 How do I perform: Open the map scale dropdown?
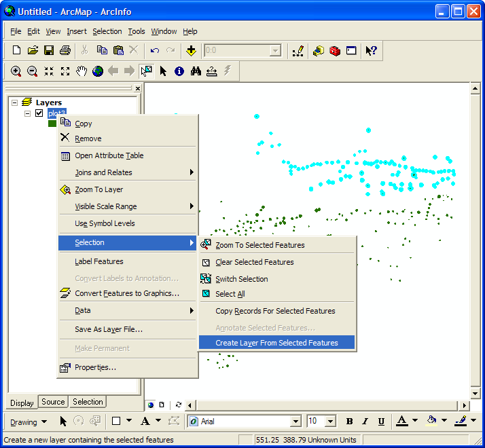click(274, 50)
